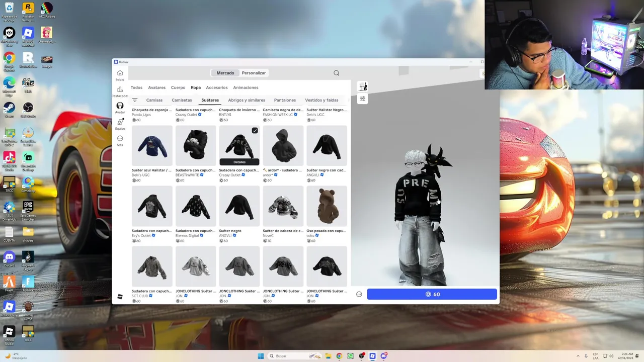The width and height of the screenshot is (644, 362).
Task: Open Microsoft Edge desktop shortcut
Action: coord(9,86)
